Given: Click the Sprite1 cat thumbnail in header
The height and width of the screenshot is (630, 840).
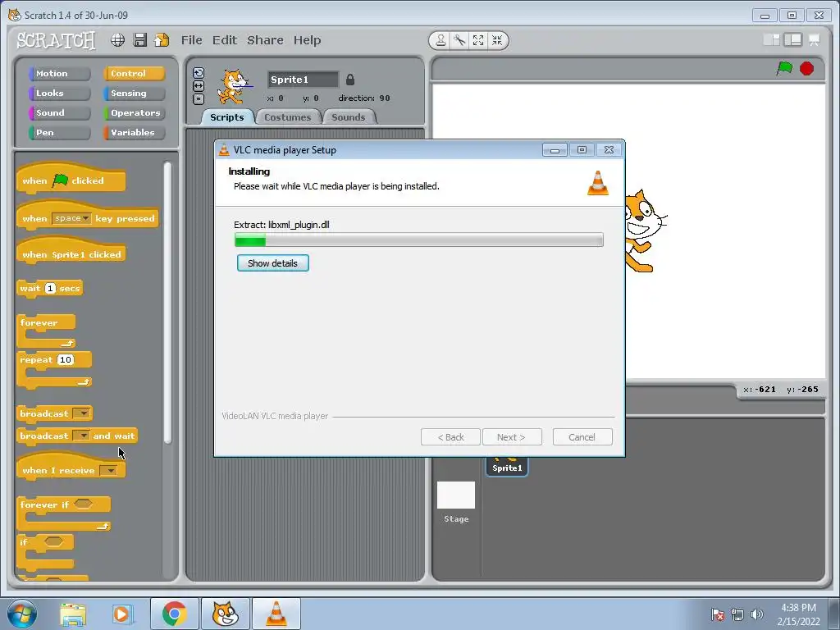Looking at the screenshot, I should [x=234, y=87].
